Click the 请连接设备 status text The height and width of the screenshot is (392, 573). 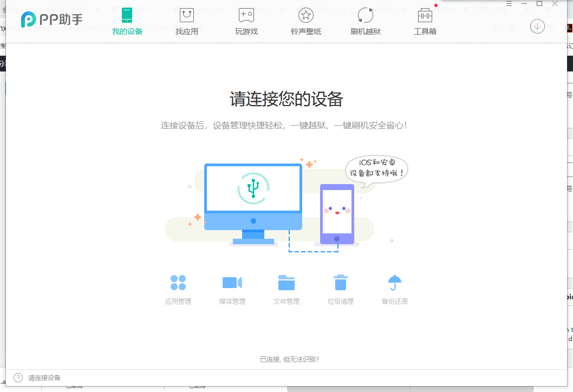tap(44, 378)
